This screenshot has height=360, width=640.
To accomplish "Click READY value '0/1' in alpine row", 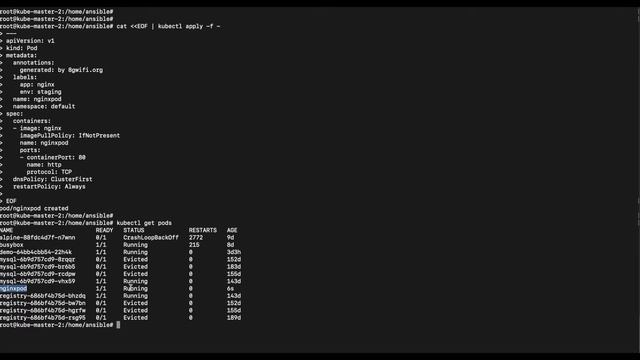I will 101,238.
